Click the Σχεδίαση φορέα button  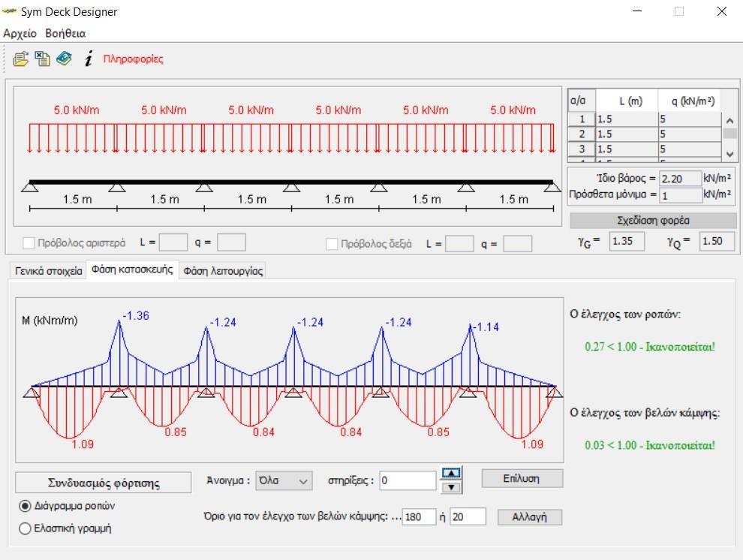pyautogui.click(x=653, y=220)
